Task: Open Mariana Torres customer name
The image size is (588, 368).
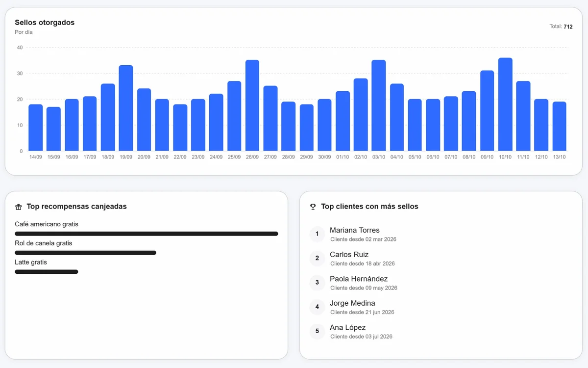Action: (355, 230)
